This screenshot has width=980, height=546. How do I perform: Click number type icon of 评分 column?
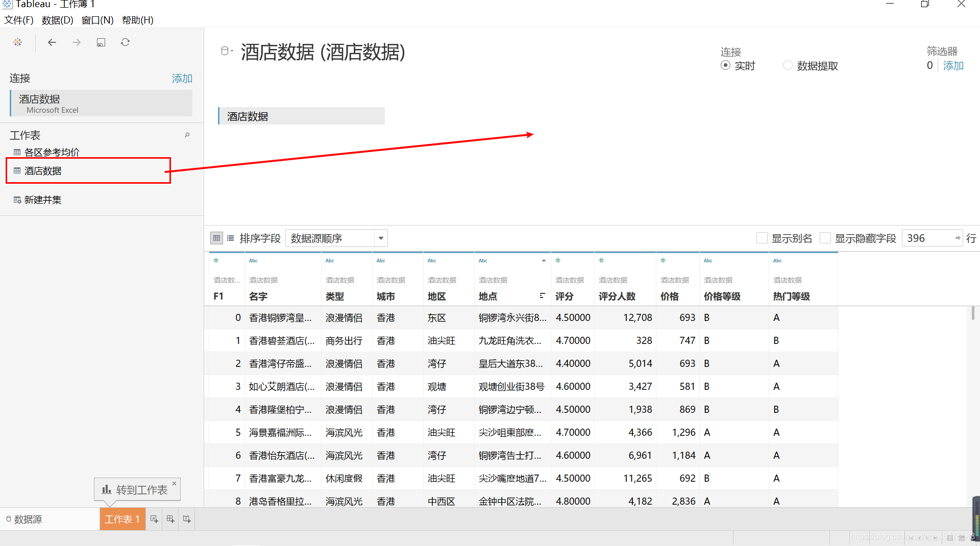click(558, 260)
